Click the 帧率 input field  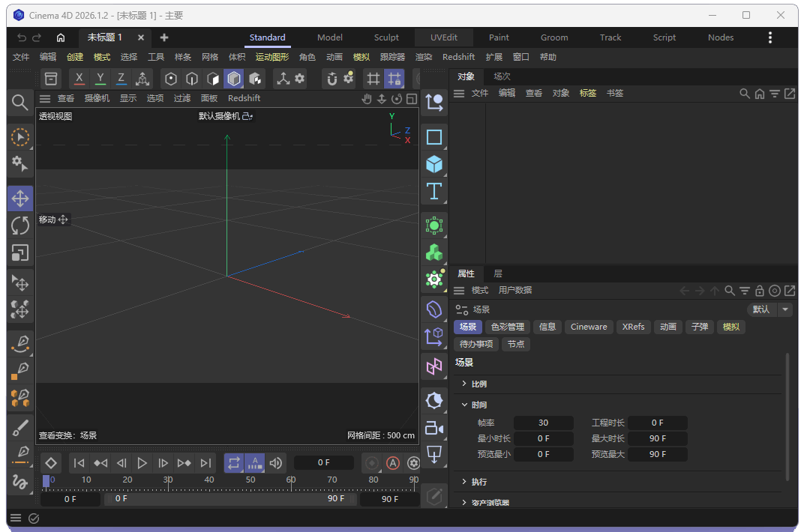click(543, 423)
